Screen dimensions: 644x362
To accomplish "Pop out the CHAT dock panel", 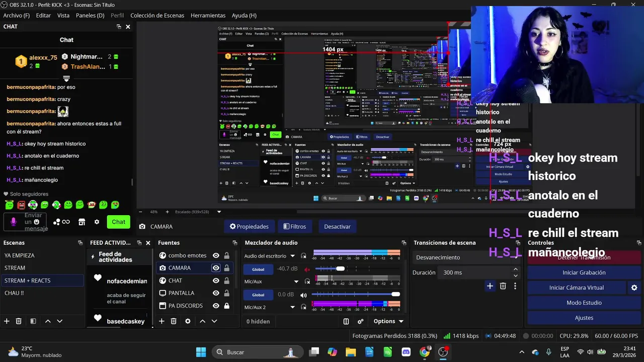I will [119, 27].
